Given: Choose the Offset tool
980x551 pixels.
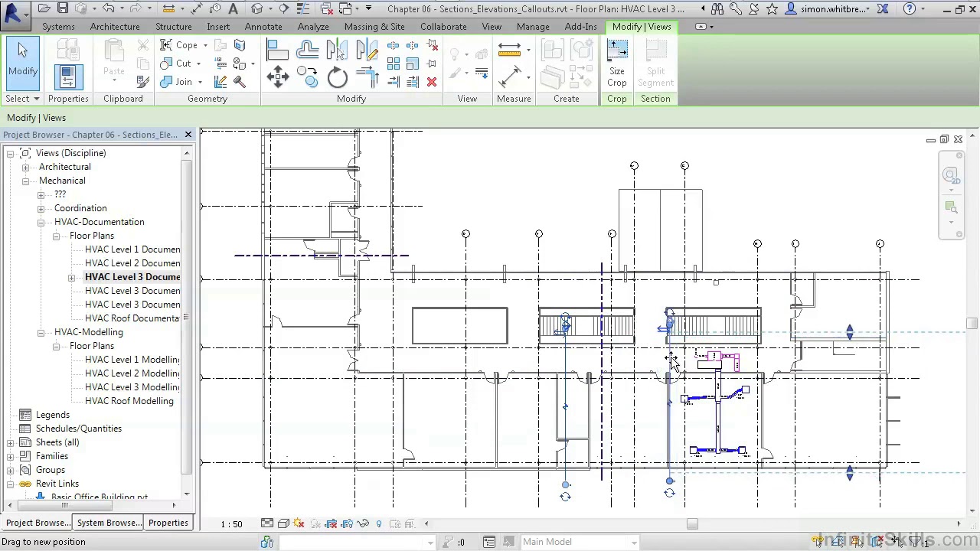Looking at the screenshot, I should tap(307, 51).
